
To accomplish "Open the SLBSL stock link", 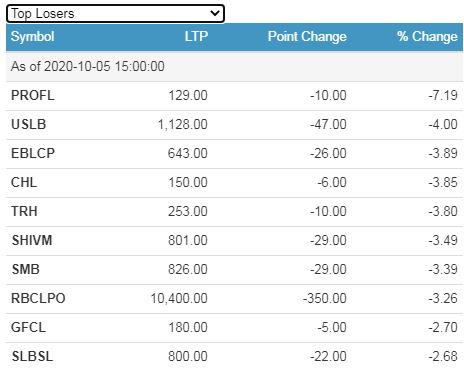I will pyautogui.click(x=32, y=357).
